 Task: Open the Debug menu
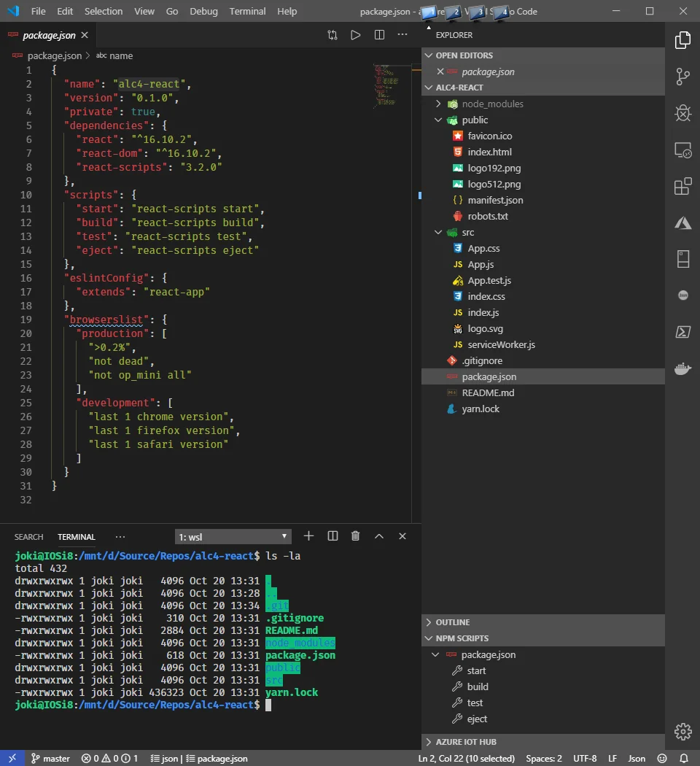203,11
